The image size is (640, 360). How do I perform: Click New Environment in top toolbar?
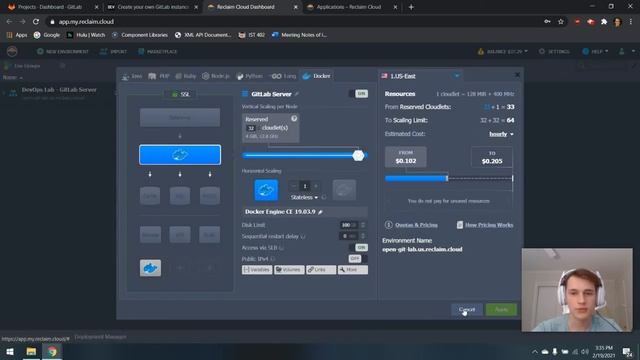click(x=62, y=51)
